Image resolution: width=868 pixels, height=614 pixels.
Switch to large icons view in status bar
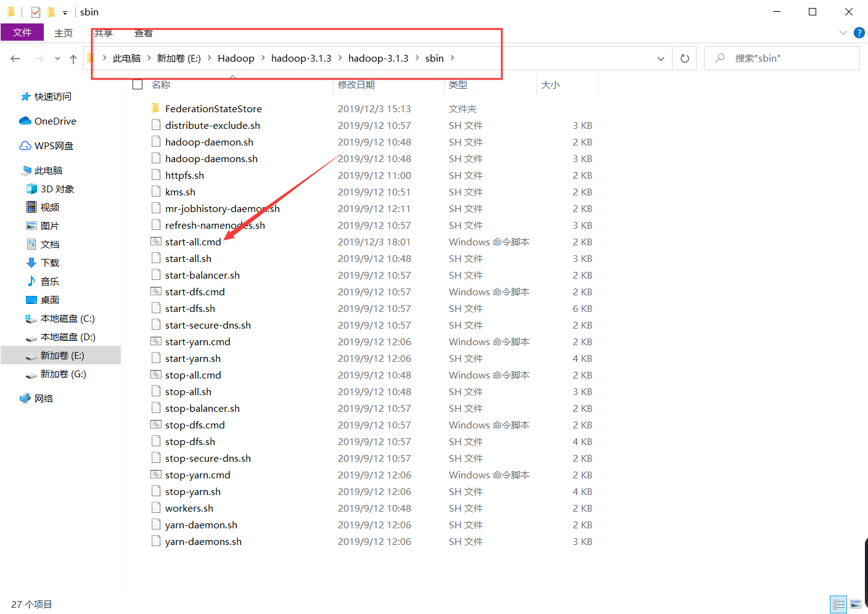(x=856, y=604)
